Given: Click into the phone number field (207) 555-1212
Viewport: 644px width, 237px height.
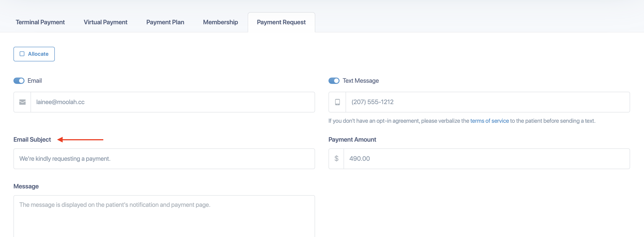Looking at the screenshot, I should tap(487, 102).
